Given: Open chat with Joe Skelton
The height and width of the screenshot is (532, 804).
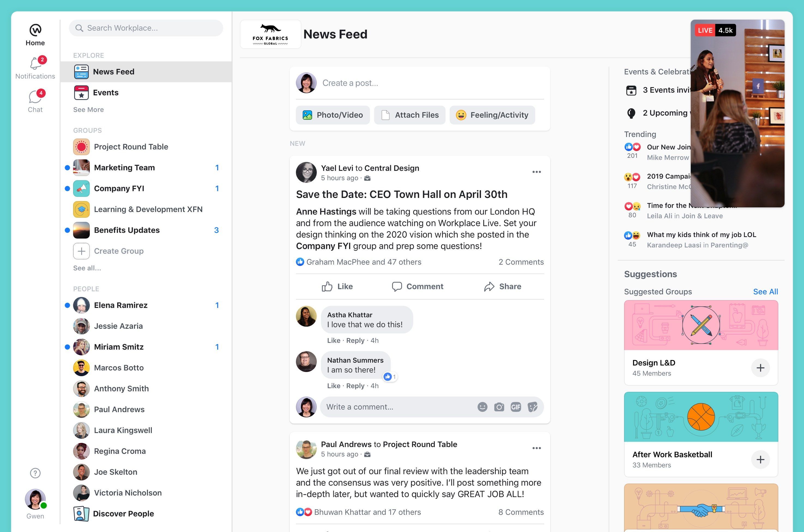Looking at the screenshot, I should [x=146, y=472].
